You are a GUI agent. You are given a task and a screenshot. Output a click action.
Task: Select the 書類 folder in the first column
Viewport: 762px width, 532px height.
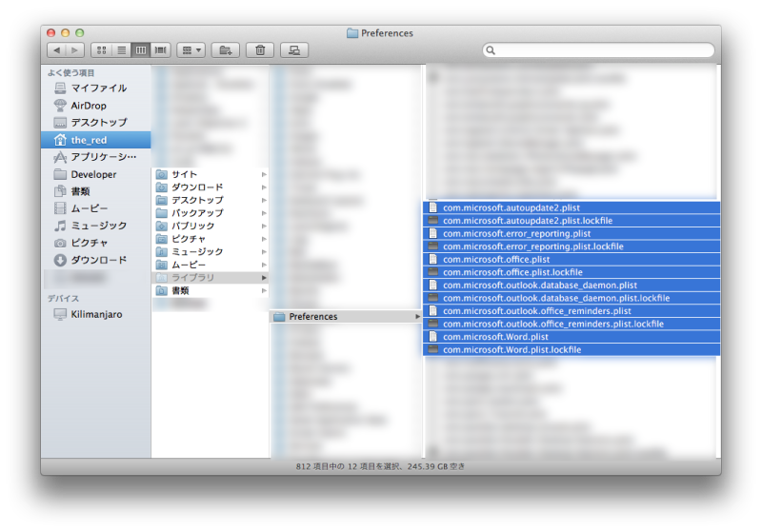click(211, 290)
